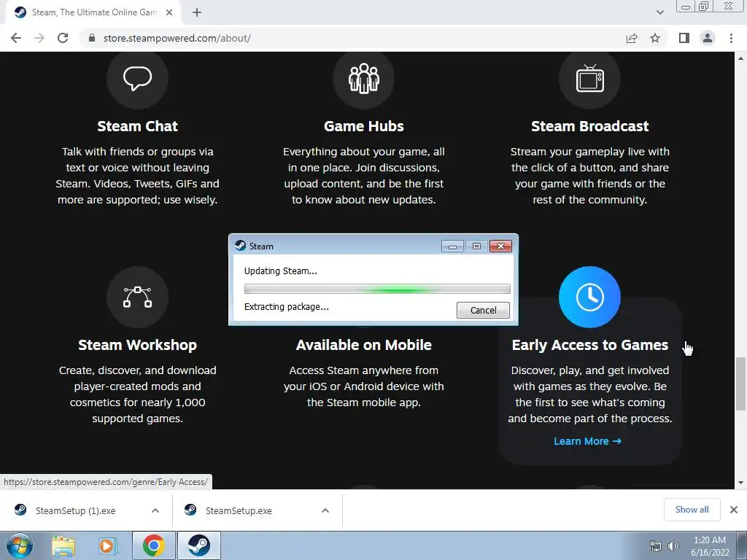This screenshot has width=747, height=560.
Task: Open a new tab with plus button
Action: [197, 13]
